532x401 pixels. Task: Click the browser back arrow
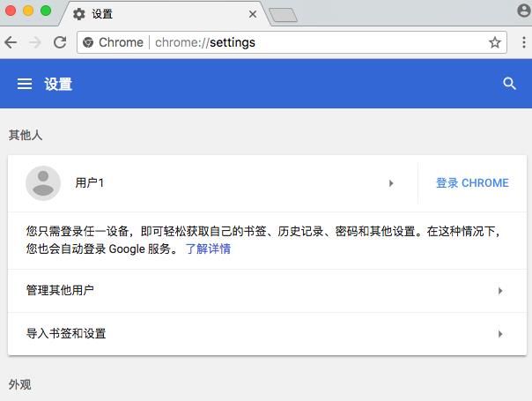(x=11, y=42)
